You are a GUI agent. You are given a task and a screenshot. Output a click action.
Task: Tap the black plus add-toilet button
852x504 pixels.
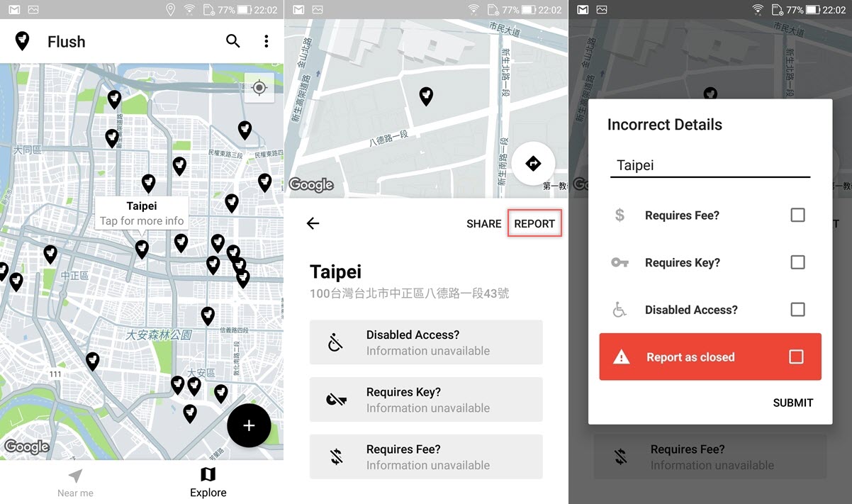pyautogui.click(x=249, y=425)
